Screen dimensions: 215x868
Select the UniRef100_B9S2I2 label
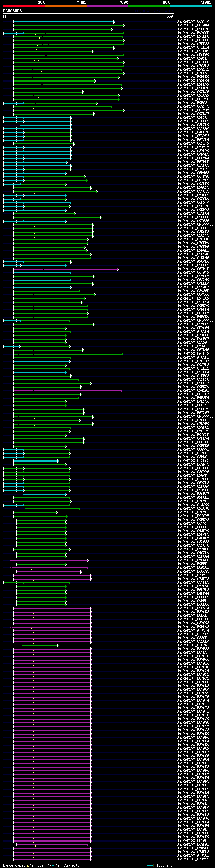[193, 70]
